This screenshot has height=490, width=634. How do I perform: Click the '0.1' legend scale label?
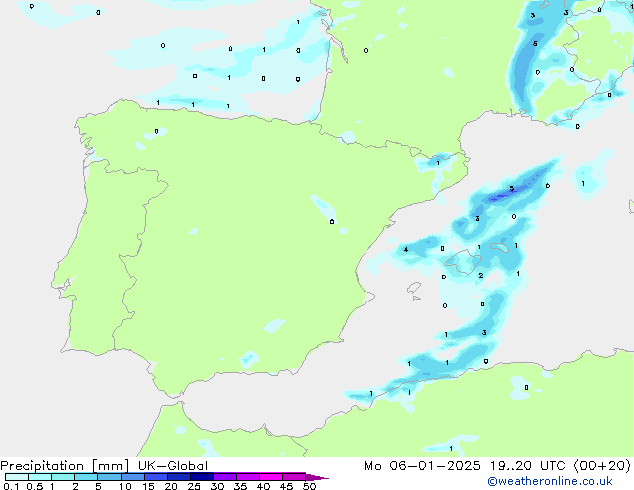[11, 486]
